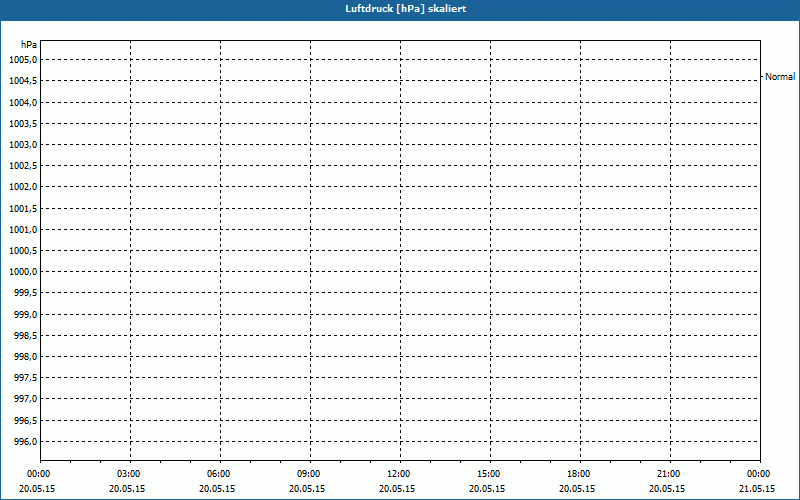The height and width of the screenshot is (500, 800).
Task: Click the 997,0 y-axis label
Action: click(x=24, y=399)
